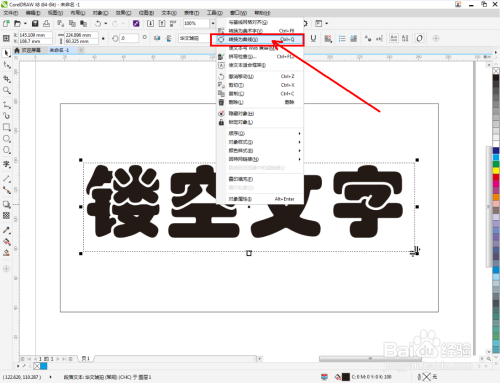Viewport: 500px width, 383px height.
Task: Switch text to vertical direction
Action: pos(405,39)
